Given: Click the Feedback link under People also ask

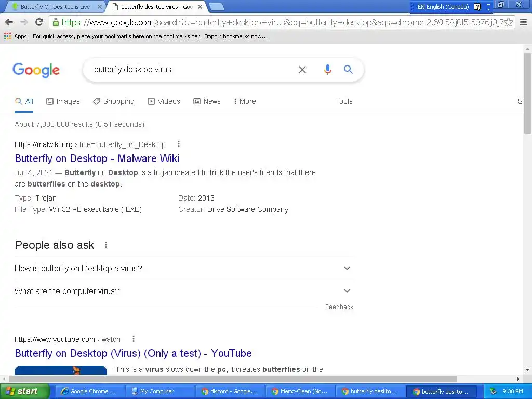Looking at the screenshot, I should [x=339, y=307].
